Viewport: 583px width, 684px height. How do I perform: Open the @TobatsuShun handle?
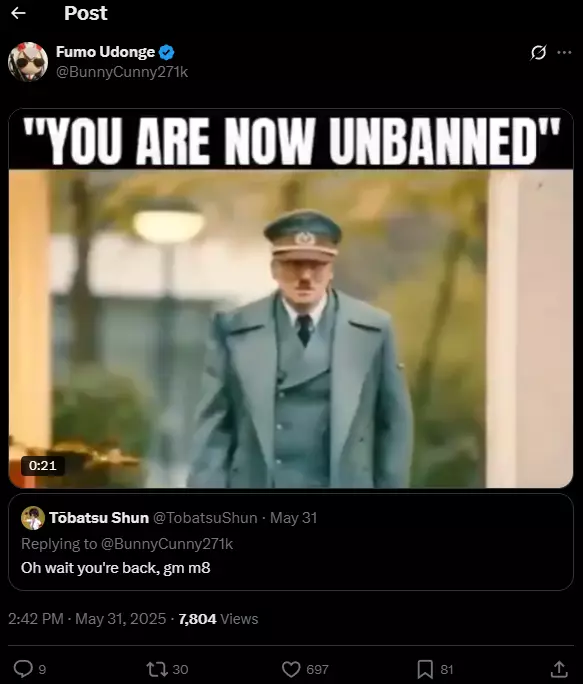coord(205,518)
